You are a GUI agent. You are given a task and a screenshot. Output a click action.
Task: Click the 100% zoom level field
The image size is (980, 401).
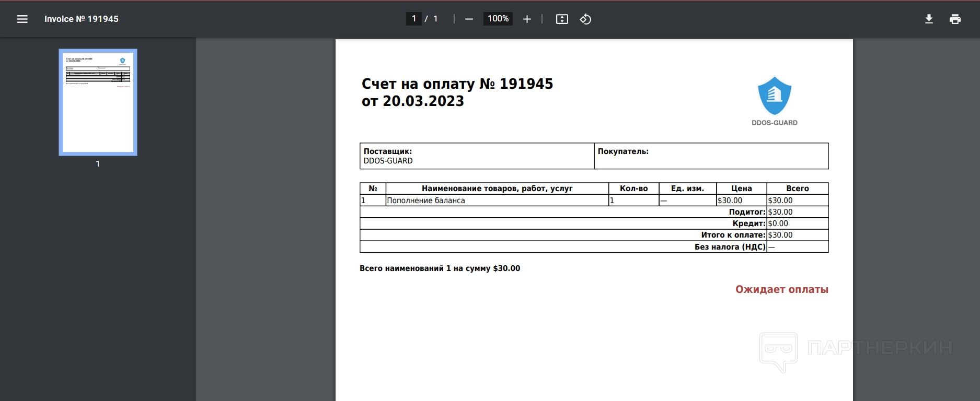498,19
